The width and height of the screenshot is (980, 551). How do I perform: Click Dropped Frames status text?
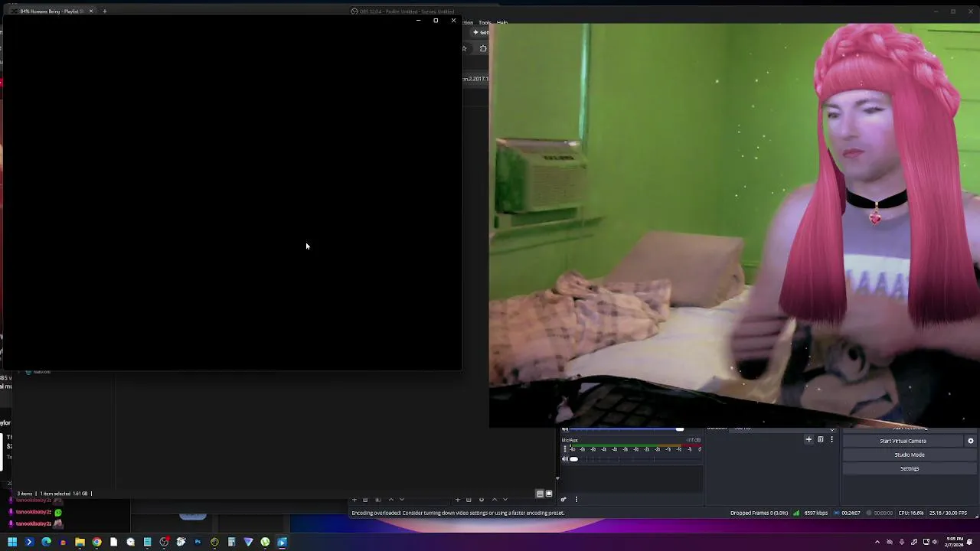[759, 513]
